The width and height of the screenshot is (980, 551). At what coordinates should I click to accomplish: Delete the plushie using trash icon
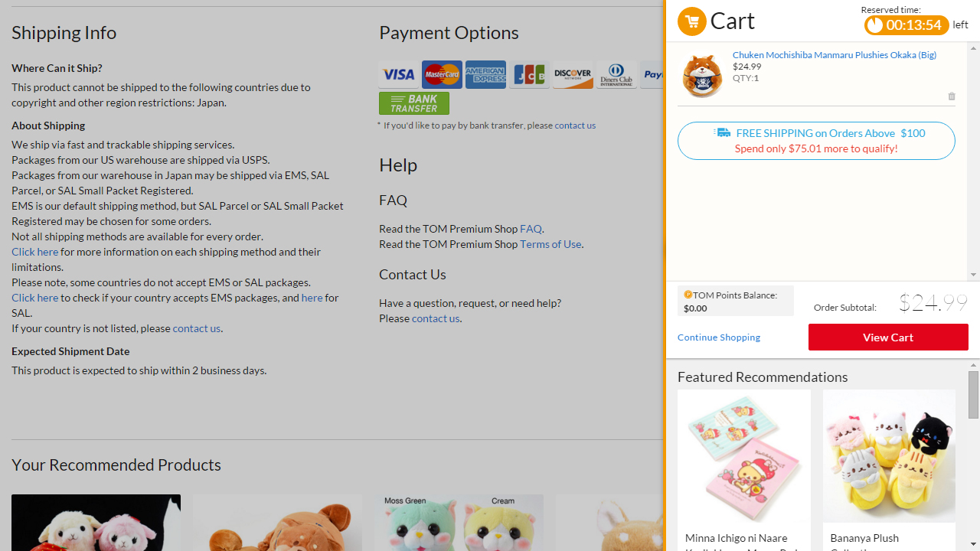tap(952, 96)
